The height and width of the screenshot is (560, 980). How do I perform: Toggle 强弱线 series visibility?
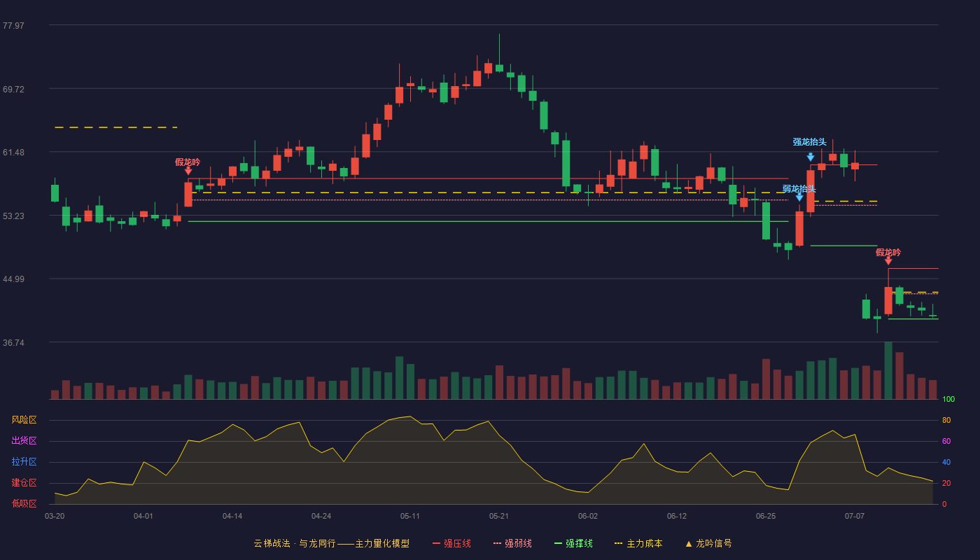pyautogui.click(x=512, y=543)
